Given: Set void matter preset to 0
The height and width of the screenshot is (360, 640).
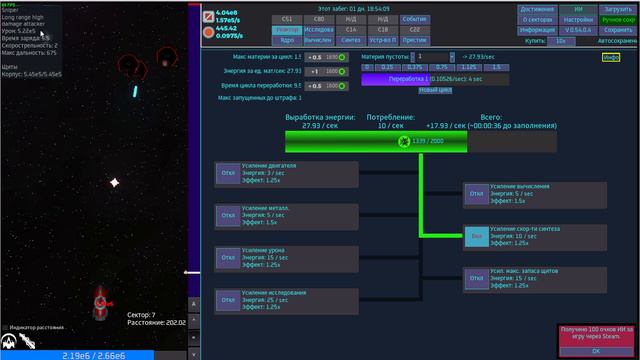Looking at the screenshot, I should coord(367,67).
